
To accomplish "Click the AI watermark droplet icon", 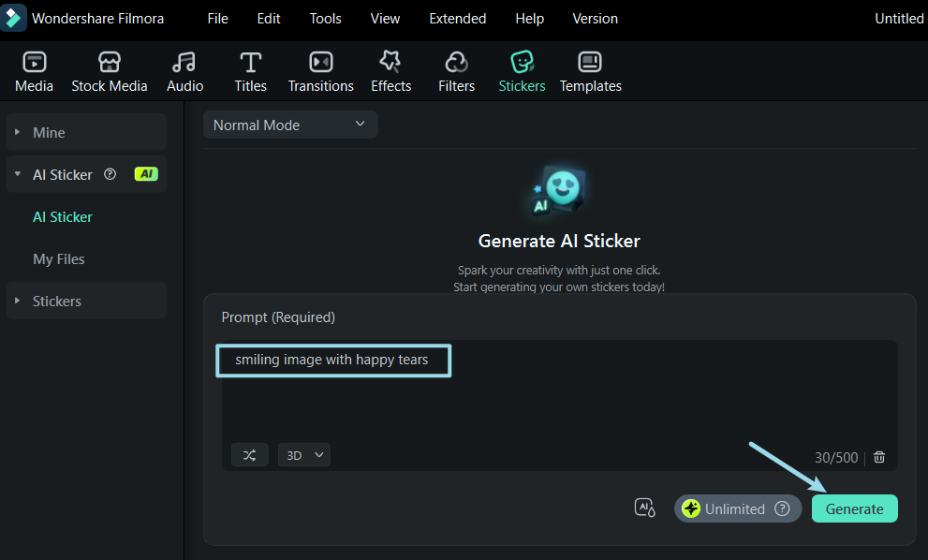I will 645,508.
